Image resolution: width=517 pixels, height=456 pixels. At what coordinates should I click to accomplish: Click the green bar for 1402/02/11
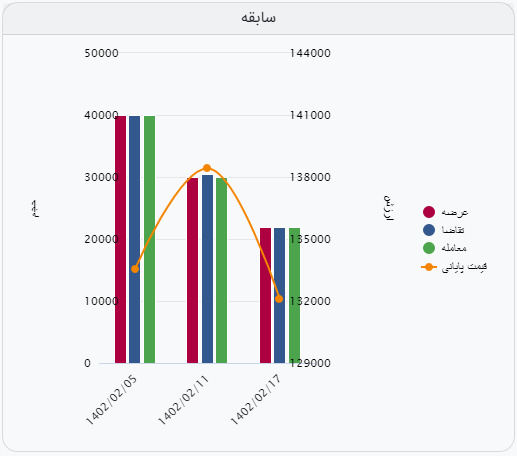pos(221,271)
